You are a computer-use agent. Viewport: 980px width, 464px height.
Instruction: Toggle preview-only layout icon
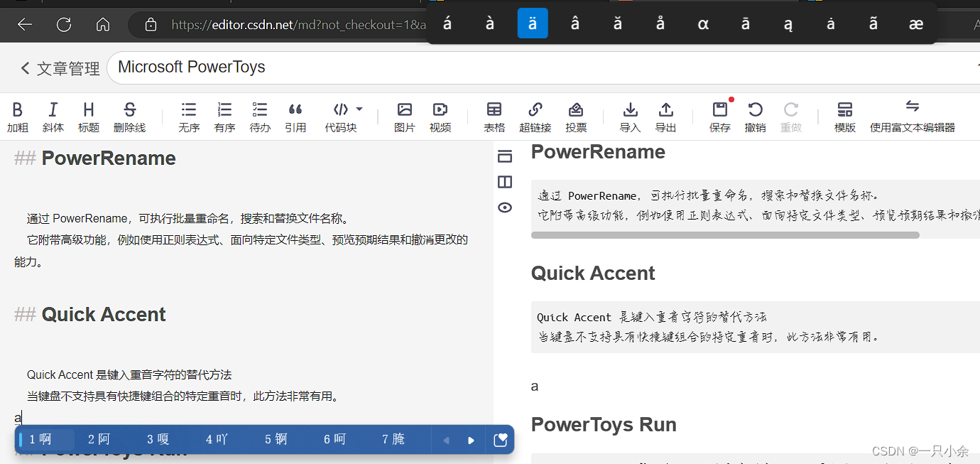pos(505,156)
